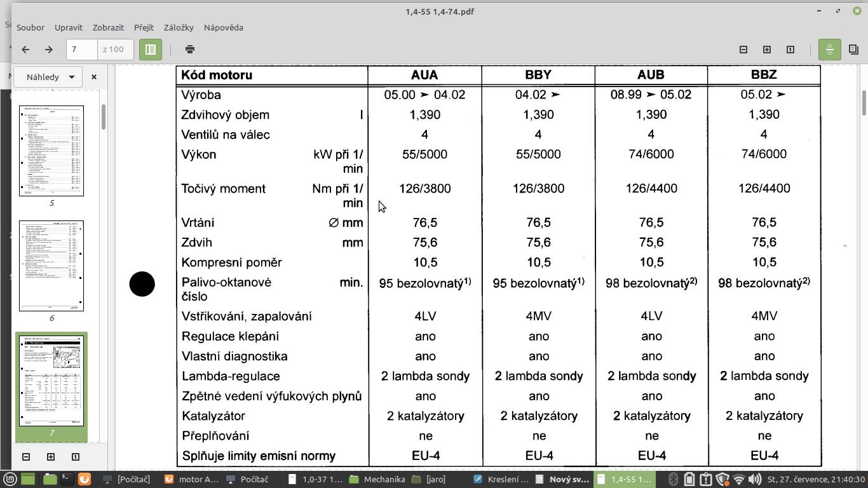The width and height of the screenshot is (868, 488).
Task: Toggle dual page view
Action: [853, 50]
